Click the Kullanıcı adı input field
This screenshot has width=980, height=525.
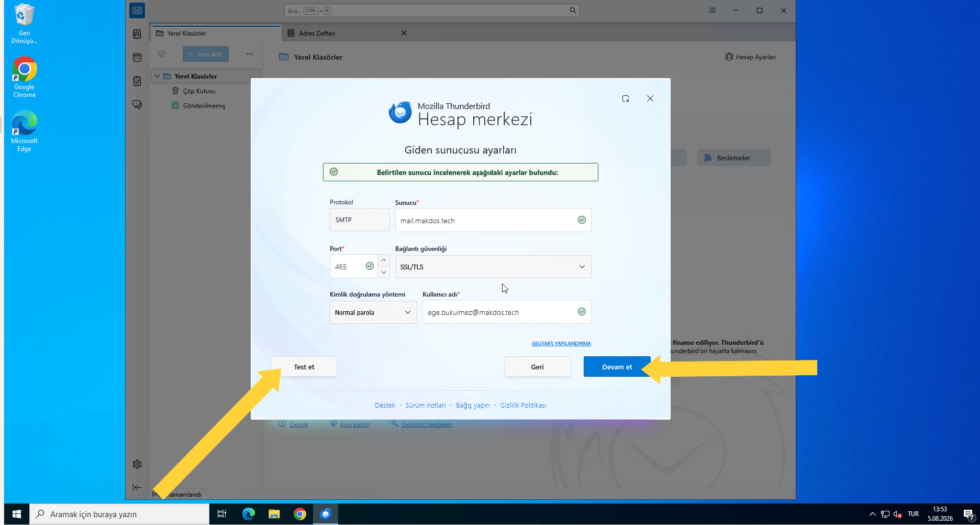tap(507, 312)
